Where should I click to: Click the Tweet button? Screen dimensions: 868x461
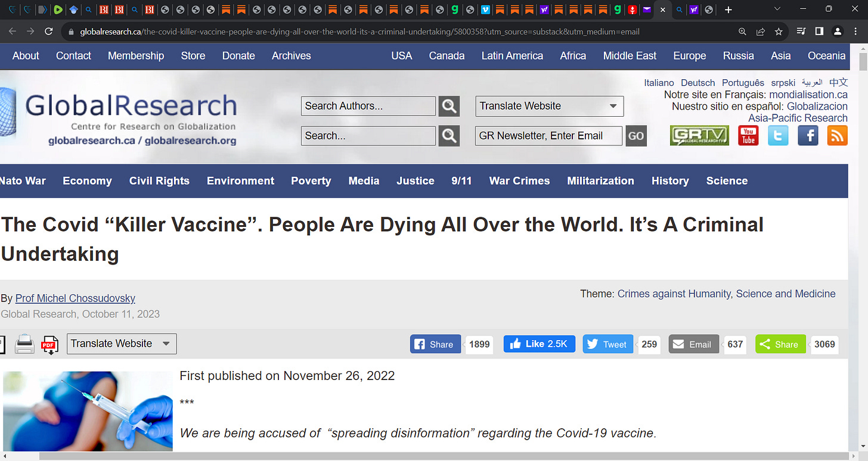(608, 344)
